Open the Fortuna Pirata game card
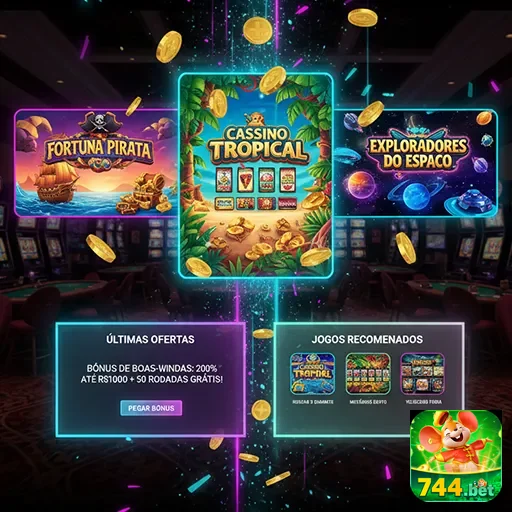The width and height of the screenshot is (512, 512). 97,163
